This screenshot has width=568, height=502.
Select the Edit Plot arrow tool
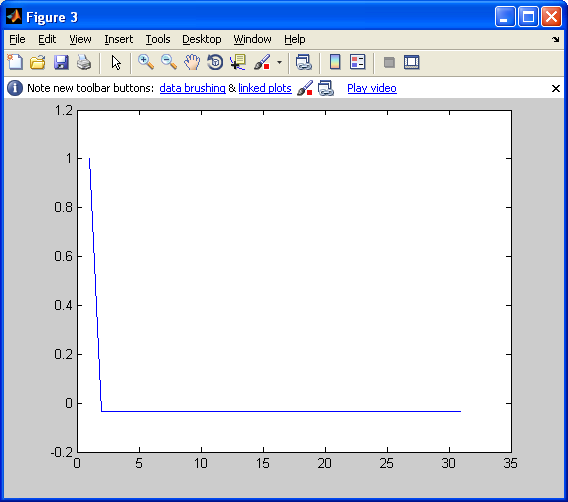click(116, 62)
